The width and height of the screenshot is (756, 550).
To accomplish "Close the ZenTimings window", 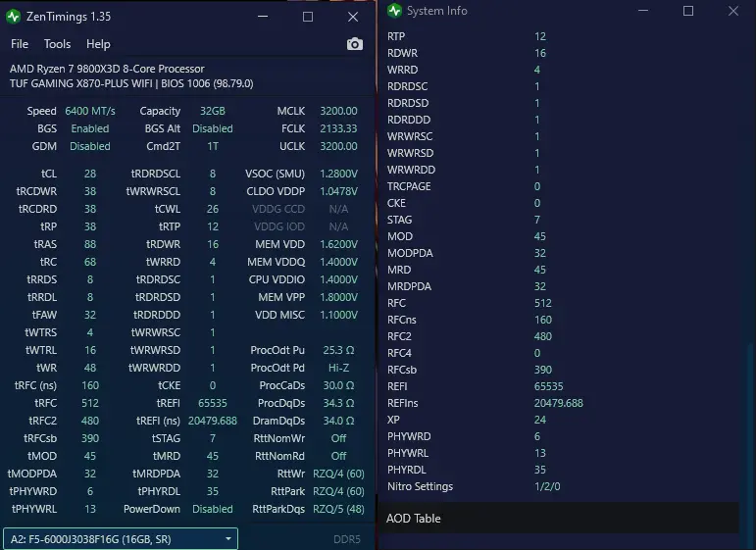I will [x=353, y=17].
